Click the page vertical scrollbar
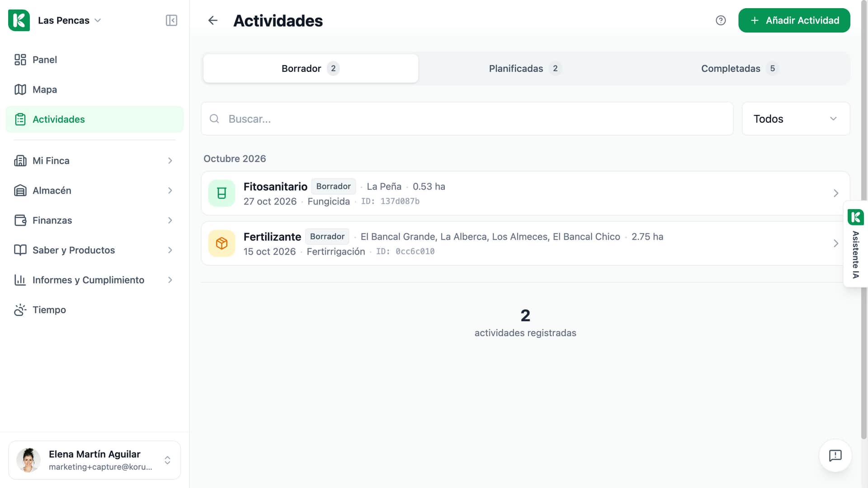Screen dimensions: 868x488 click(x=864, y=220)
